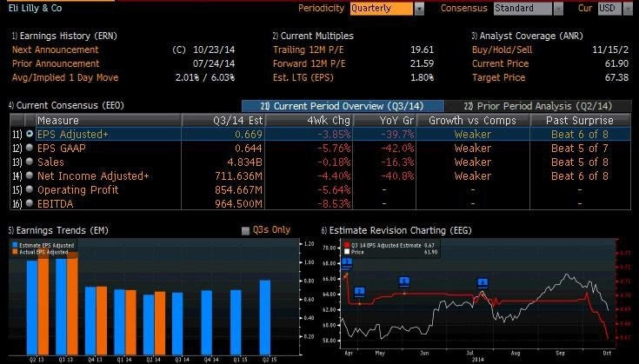Click the red Q3 14 EPS Estimate legend swatch
The image size is (639, 364).
pyautogui.click(x=347, y=245)
